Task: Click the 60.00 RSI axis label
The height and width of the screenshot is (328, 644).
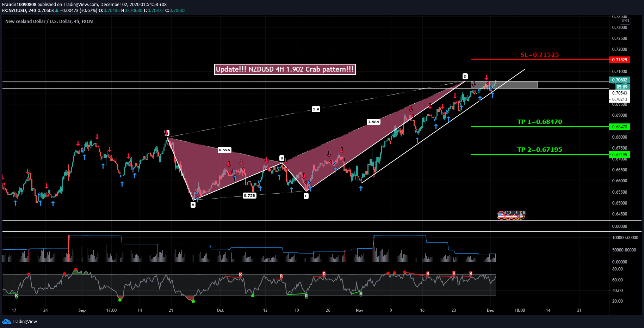Action: pyautogui.click(x=618, y=280)
